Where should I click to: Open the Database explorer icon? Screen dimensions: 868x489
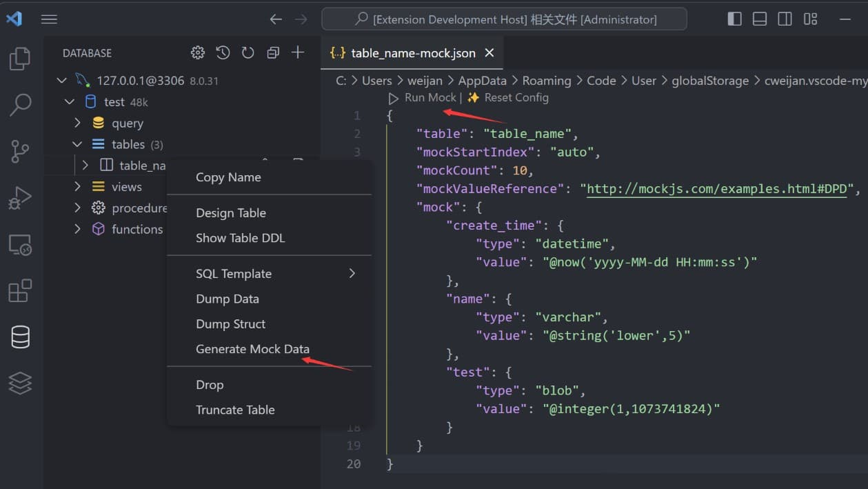[x=20, y=337]
